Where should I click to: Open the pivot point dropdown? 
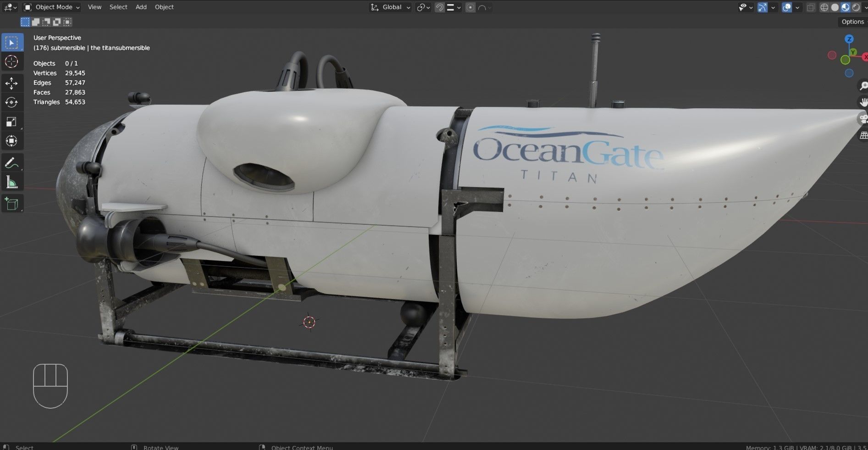point(423,7)
